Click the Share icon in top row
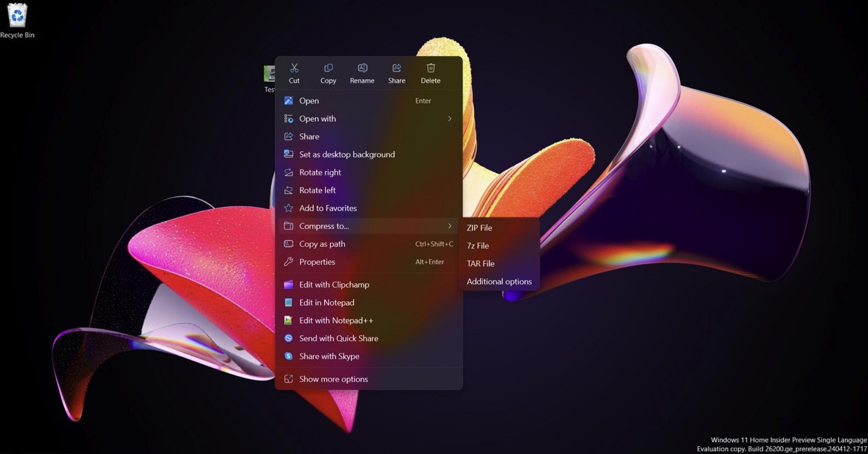Screen dimensions: 868x454 click(396, 68)
